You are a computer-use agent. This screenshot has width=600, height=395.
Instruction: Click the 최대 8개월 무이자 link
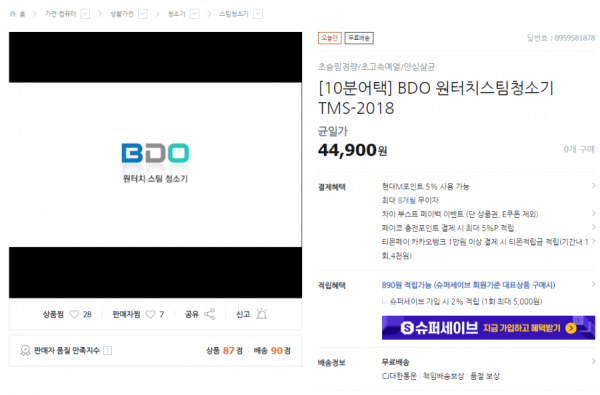410,200
